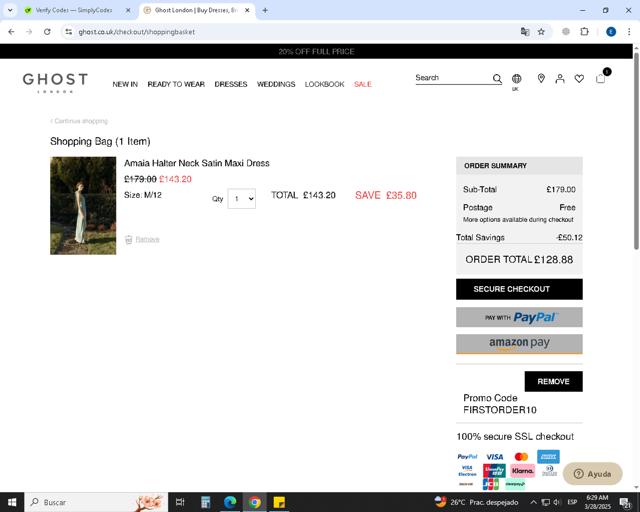The image size is (640, 512).
Task: Open the wishlist heart icon
Action: point(579,78)
